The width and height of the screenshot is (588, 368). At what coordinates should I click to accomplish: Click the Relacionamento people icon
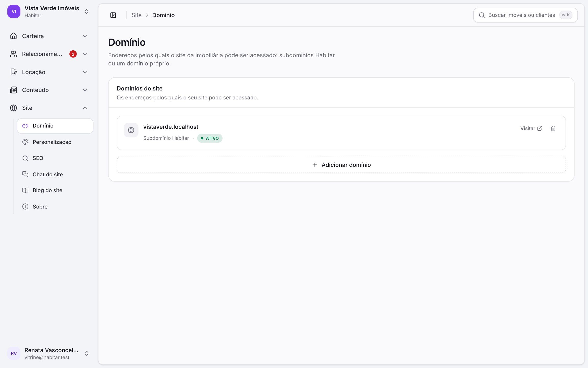pos(14,54)
